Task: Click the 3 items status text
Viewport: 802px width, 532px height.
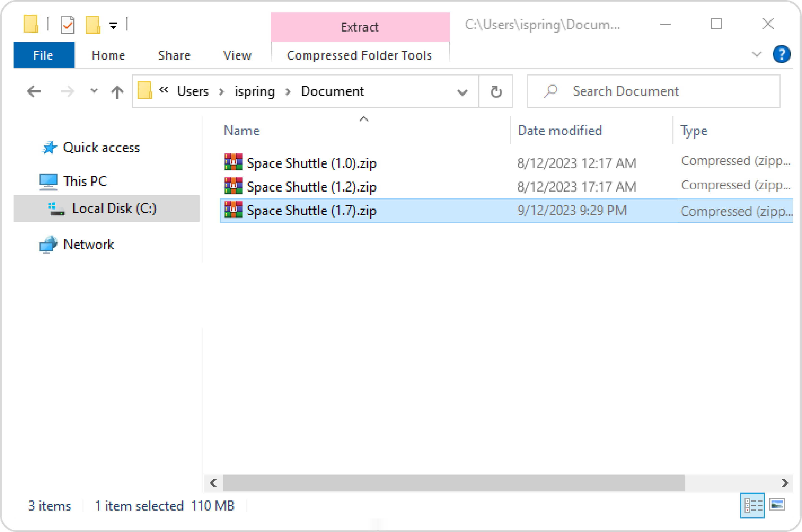Action: [50, 506]
